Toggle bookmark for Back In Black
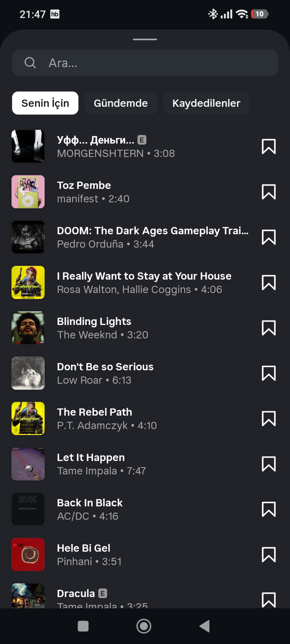The height and width of the screenshot is (644, 290). 269,509
